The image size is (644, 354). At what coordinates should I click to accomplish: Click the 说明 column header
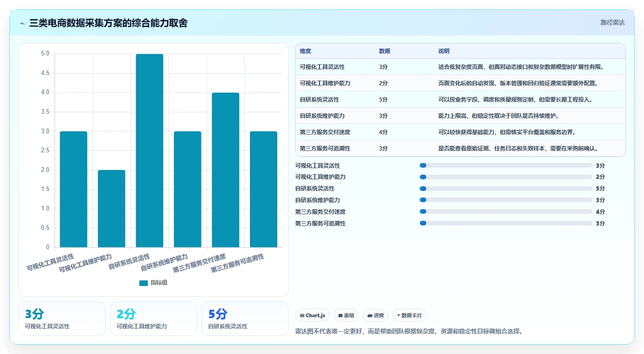[x=444, y=51]
